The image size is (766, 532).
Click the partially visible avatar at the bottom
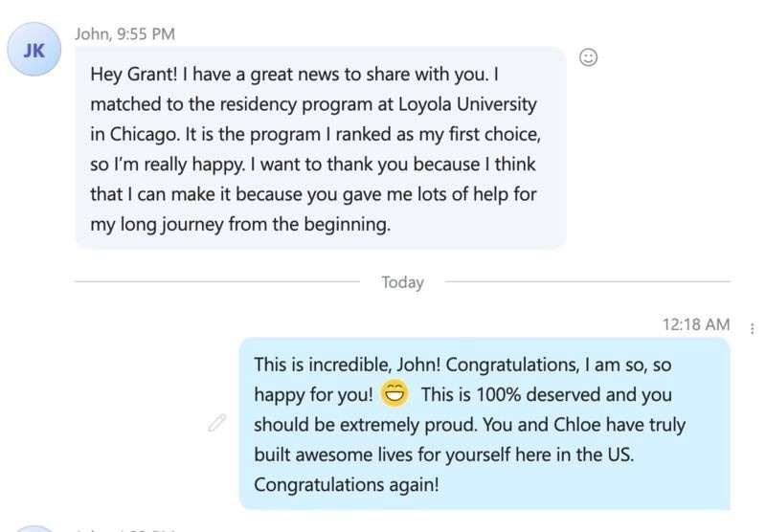[x=34, y=528]
